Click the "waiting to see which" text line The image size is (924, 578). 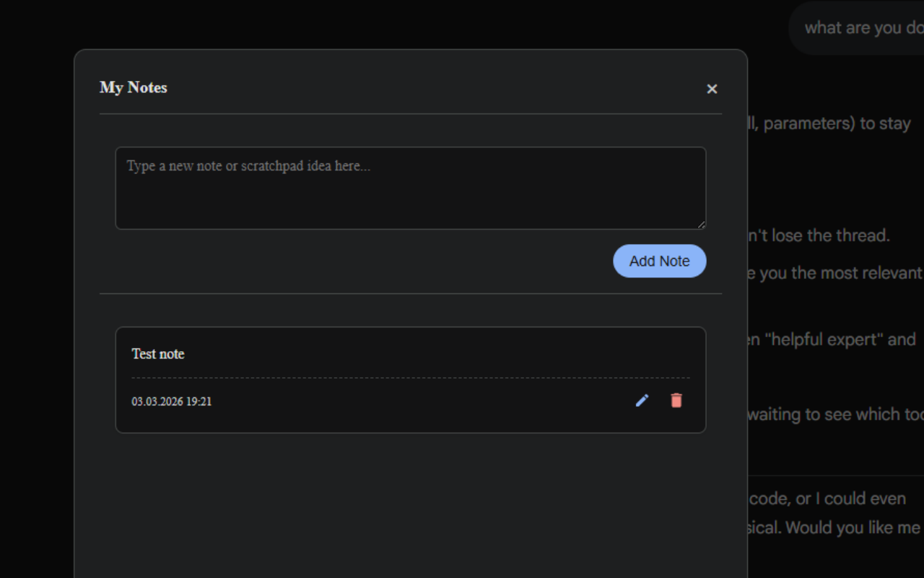835,415
